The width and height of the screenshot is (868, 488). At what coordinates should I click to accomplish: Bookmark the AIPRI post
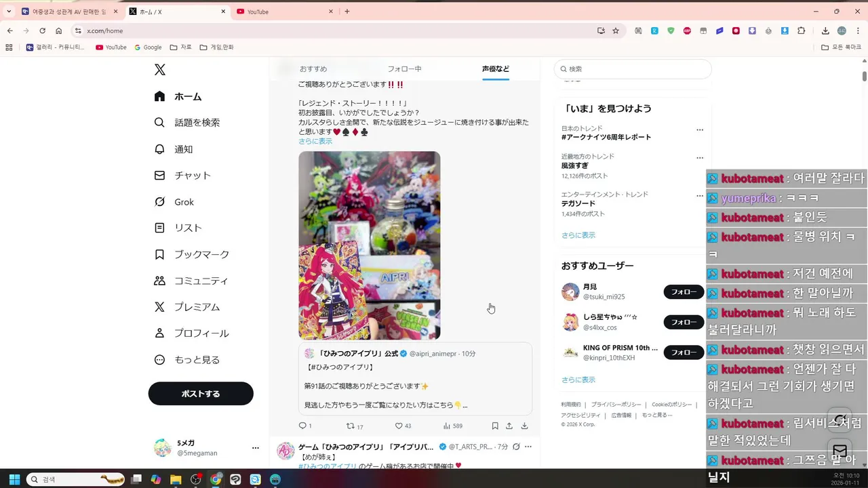point(495,426)
